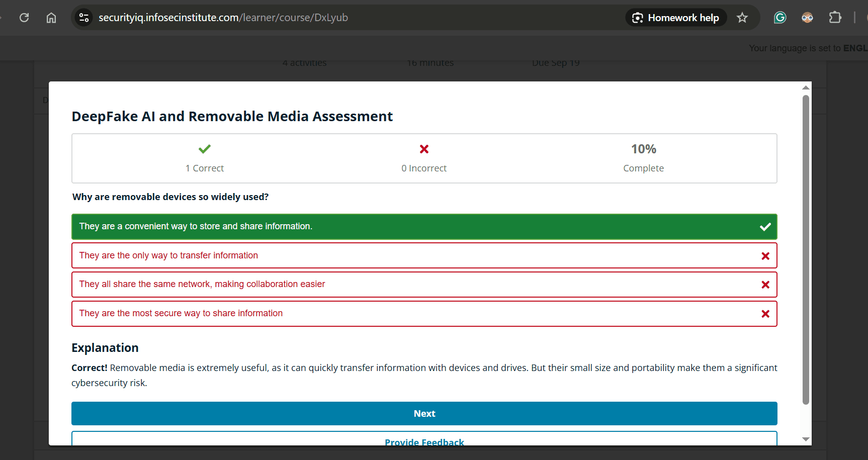Open the Provide Feedback link
This screenshot has width=868, height=460.
424,441
